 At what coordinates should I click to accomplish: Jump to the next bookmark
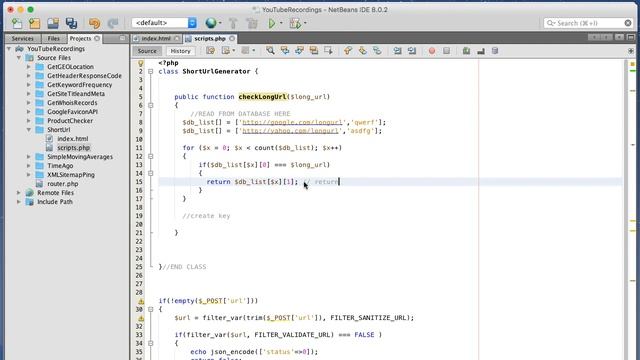pyautogui.click(x=362, y=51)
